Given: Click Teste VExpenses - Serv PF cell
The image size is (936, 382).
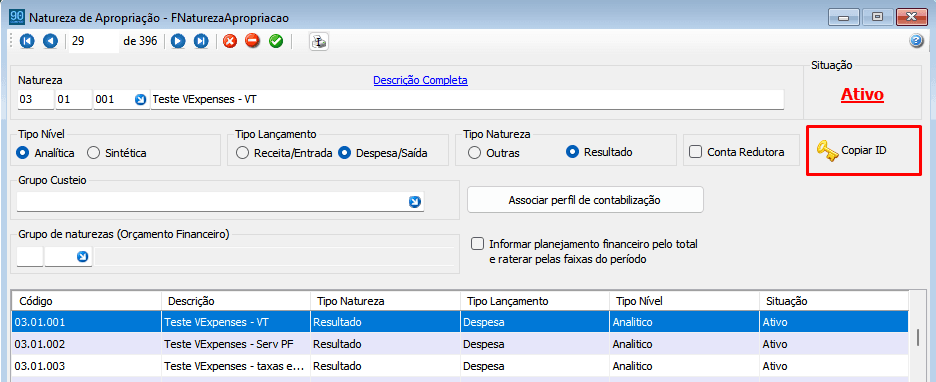Looking at the screenshot, I should click(x=236, y=344).
